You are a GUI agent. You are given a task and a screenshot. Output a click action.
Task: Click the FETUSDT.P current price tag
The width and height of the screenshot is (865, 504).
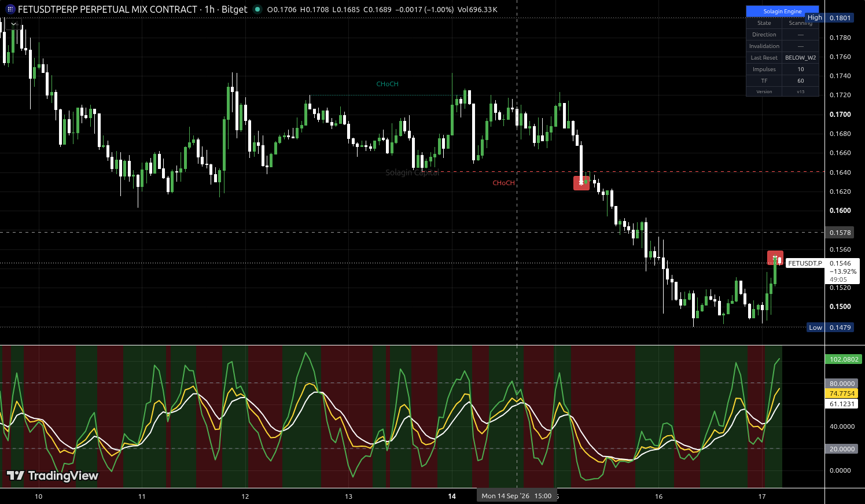pyautogui.click(x=805, y=263)
